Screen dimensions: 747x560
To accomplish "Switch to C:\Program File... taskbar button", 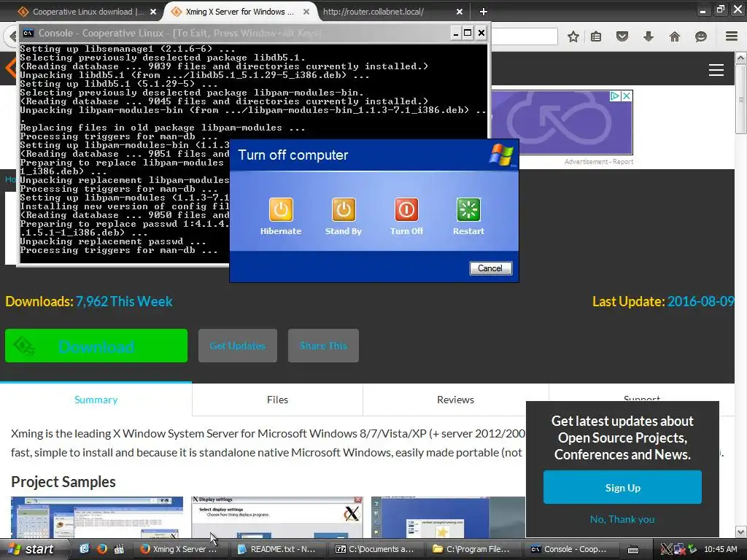I will click(473, 549).
